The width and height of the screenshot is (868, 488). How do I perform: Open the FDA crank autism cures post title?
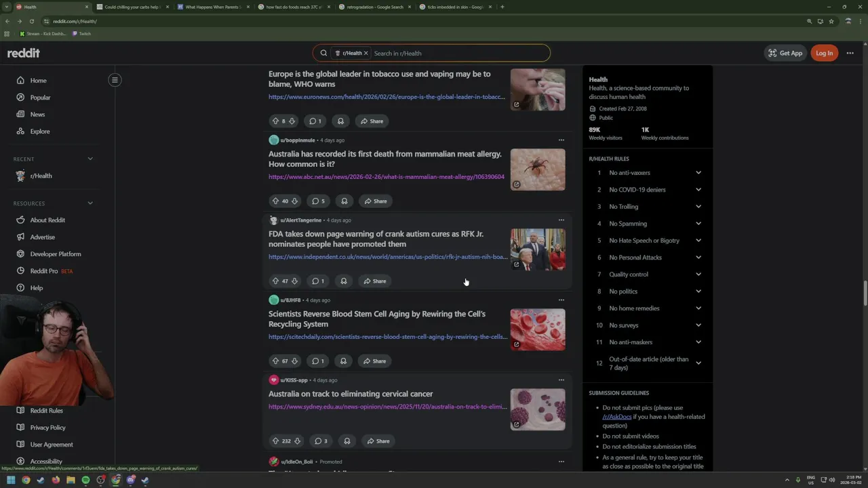(x=376, y=239)
